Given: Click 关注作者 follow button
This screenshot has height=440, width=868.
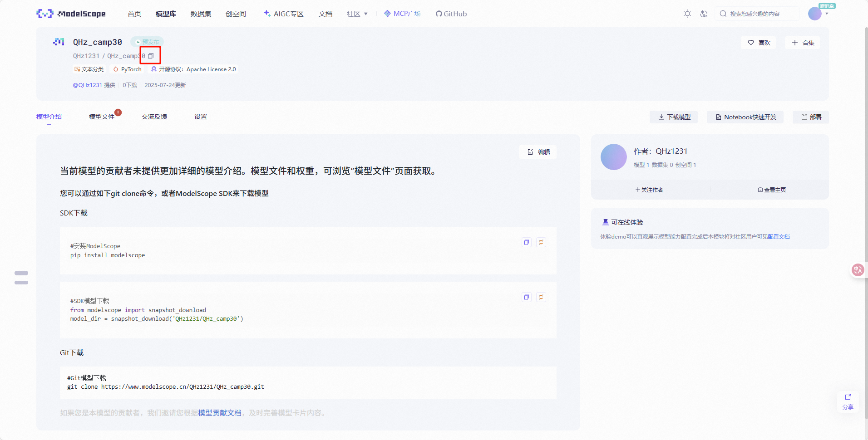Looking at the screenshot, I should pyautogui.click(x=649, y=190).
